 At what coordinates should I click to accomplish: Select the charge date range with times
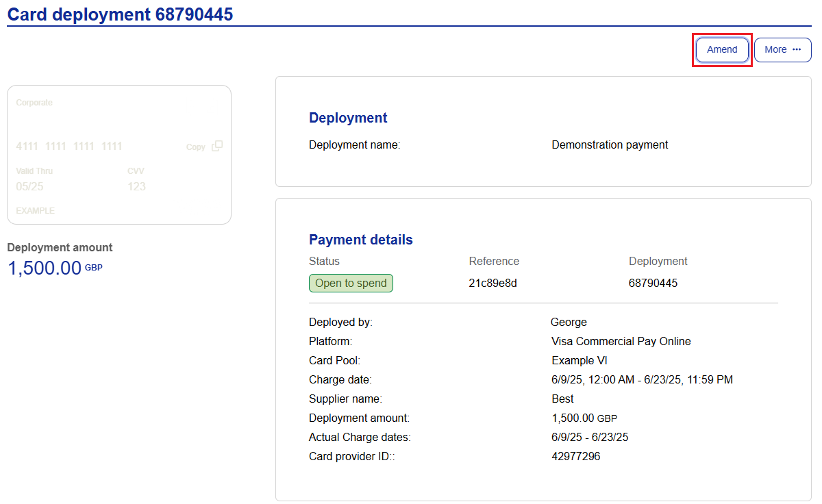pos(642,379)
